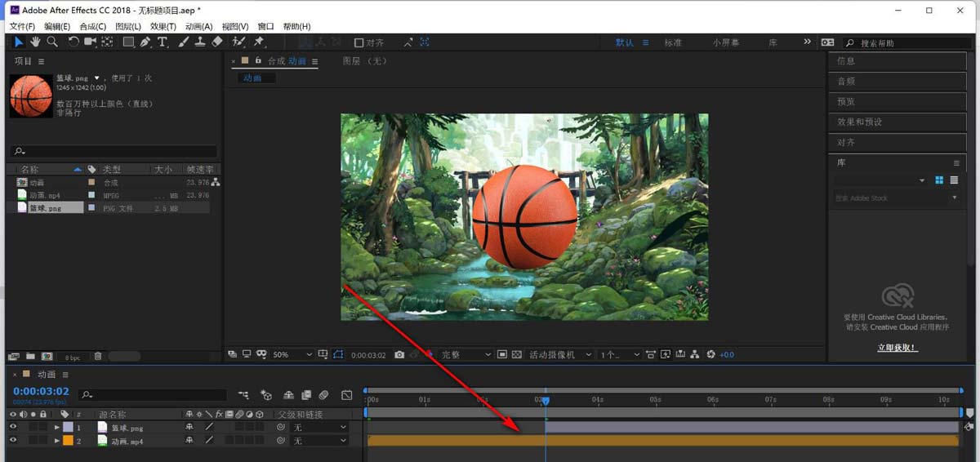
Task: Delete selected project item with trash icon
Action: (x=98, y=356)
